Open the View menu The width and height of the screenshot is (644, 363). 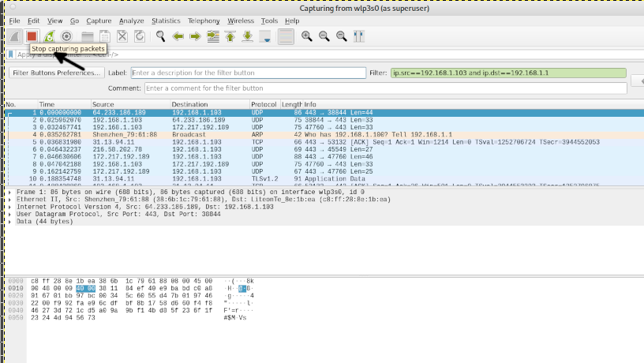pyautogui.click(x=54, y=21)
